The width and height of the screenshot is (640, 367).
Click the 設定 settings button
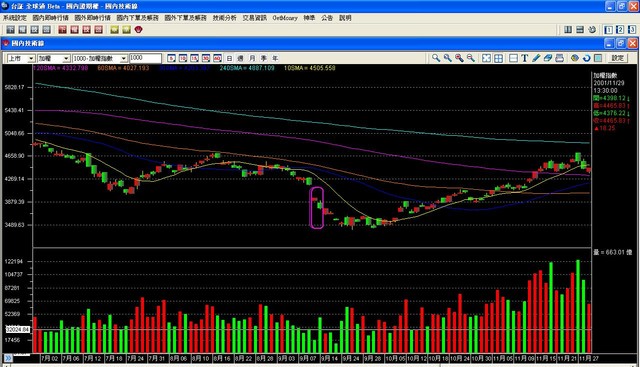pyautogui.click(x=617, y=58)
